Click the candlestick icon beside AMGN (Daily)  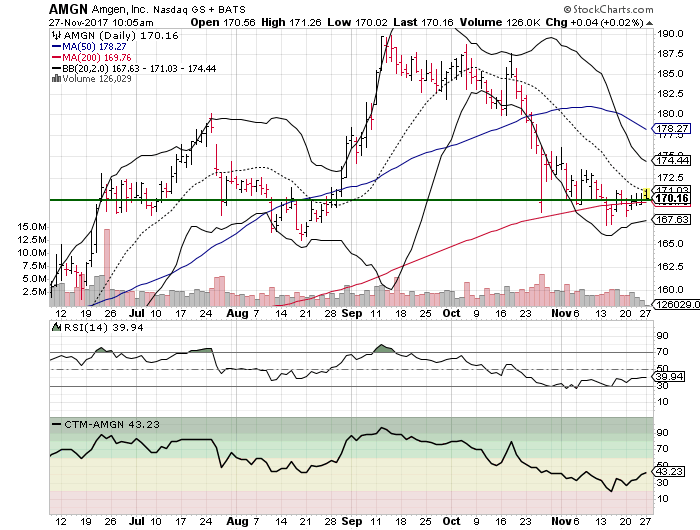point(56,35)
